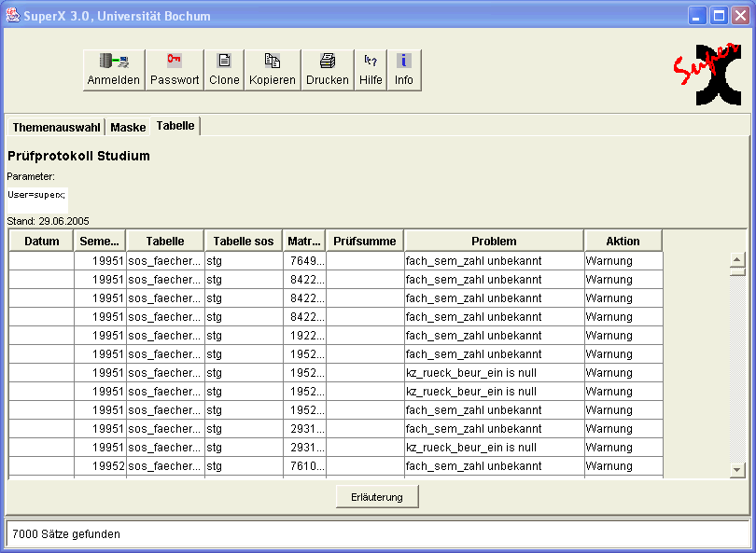
Task: Open Hilfe help icon button
Action: (371, 70)
